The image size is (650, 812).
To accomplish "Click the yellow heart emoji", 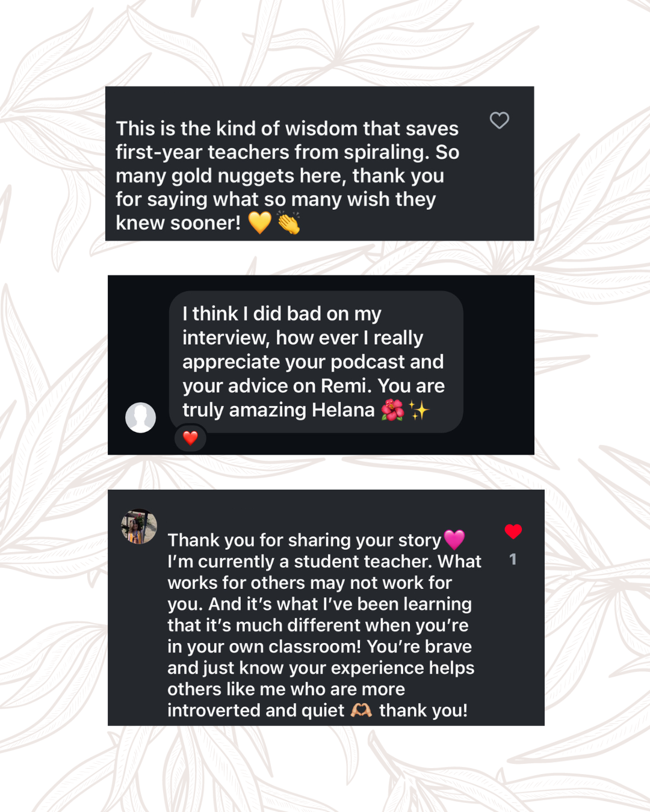I will (x=260, y=223).
